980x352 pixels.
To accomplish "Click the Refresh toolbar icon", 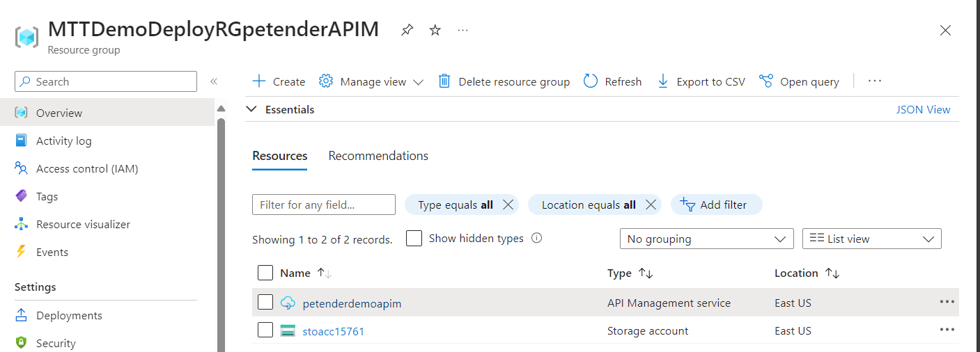I will tap(591, 81).
